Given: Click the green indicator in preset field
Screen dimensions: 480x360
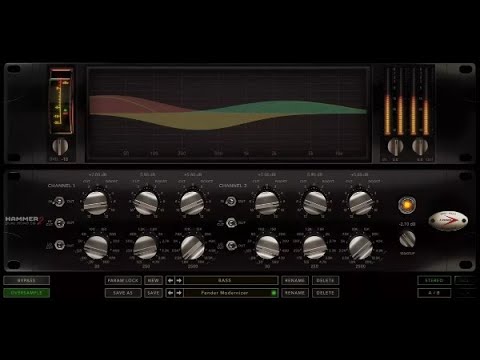Looking at the screenshot, I should 274,293.
